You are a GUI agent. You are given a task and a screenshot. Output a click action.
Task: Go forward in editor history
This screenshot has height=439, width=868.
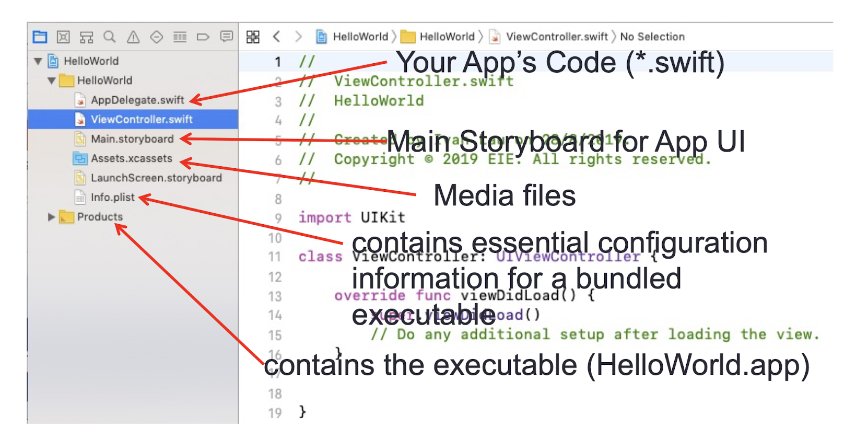(298, 37)
